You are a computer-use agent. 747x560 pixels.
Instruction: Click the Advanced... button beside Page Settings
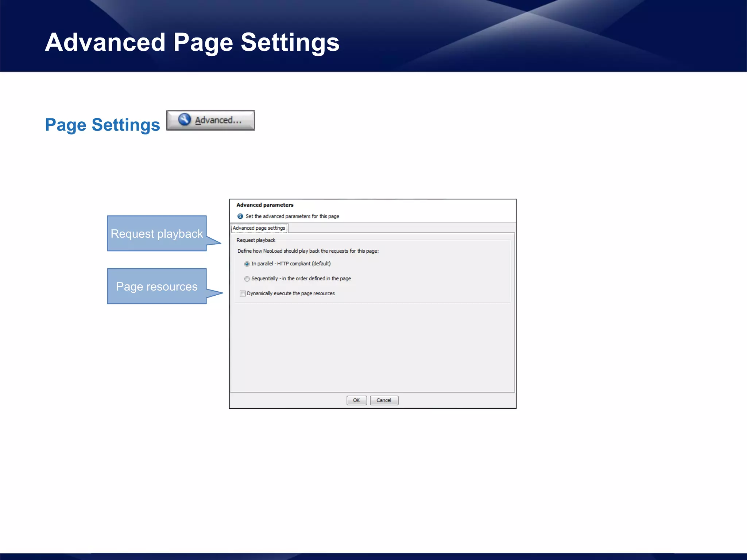(210, 120)
